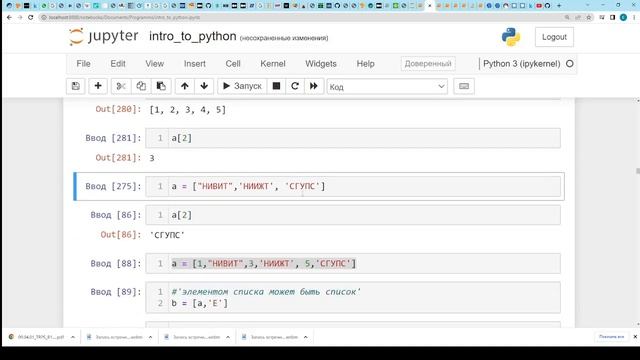Open the View menu
The height and width of the screenshot is (360, 640).
(154, 64)
